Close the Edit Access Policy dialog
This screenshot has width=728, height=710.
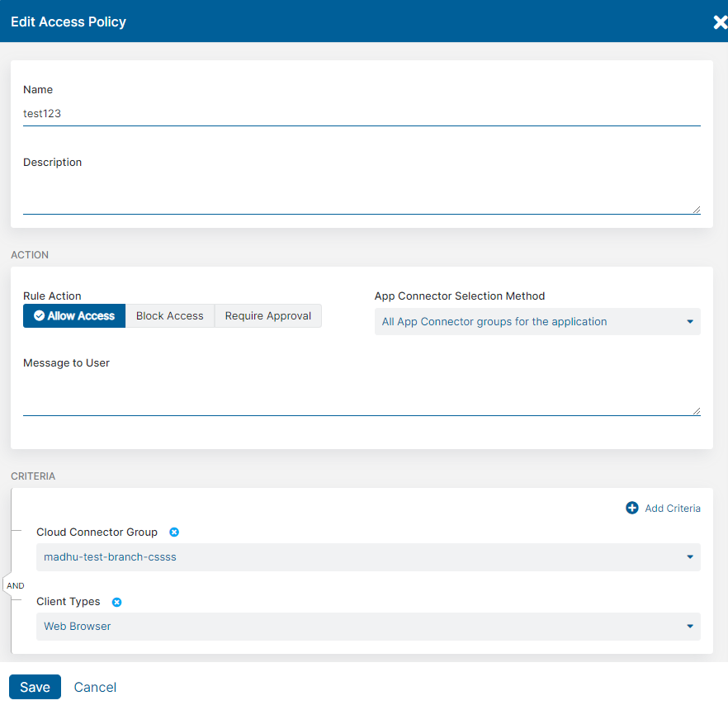[x=719, y=21]
